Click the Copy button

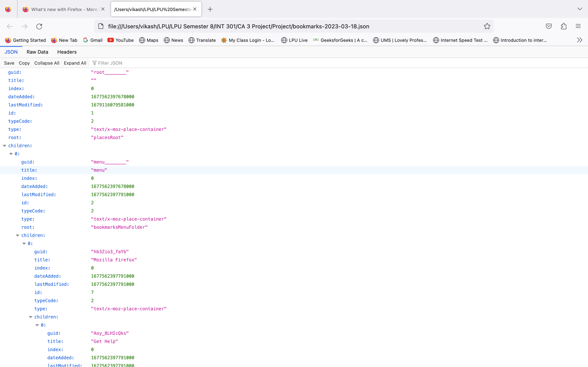(x=24, y=63)
